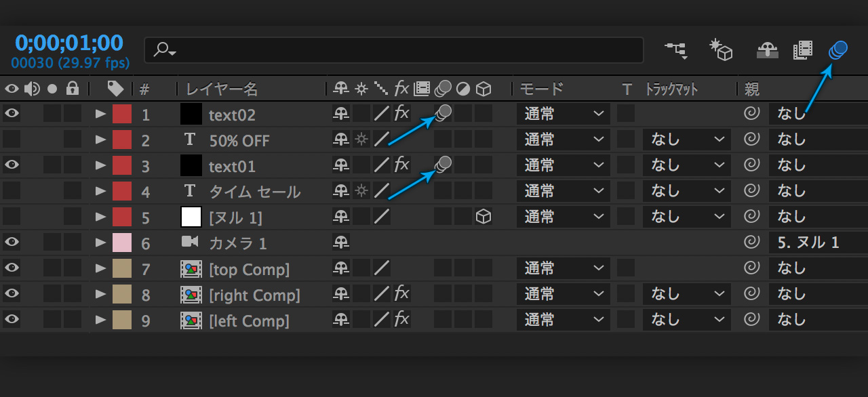Viewport: 868px width, 397px height.
Task: Click the 3D layer cube on ヌル 1
Action: click(x=483, y=217)
